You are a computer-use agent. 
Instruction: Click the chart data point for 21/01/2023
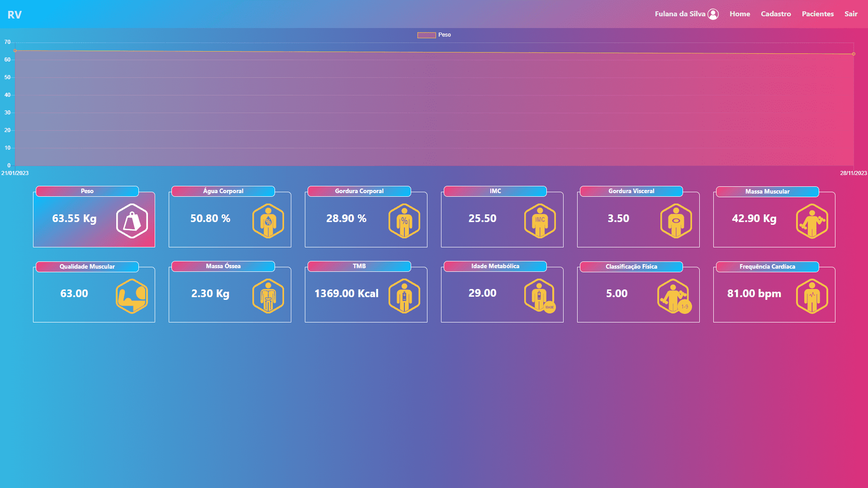click(15, 51)
